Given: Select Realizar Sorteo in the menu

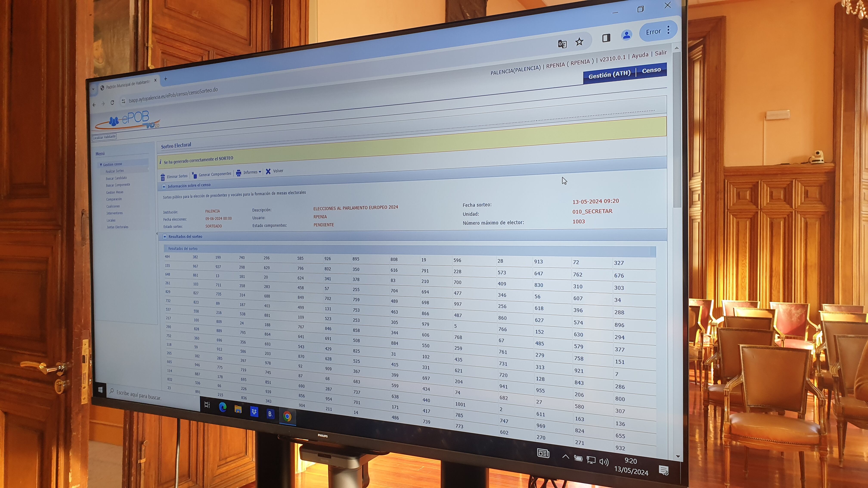Looking at the screenshot, I should click(x=115, y=171).
